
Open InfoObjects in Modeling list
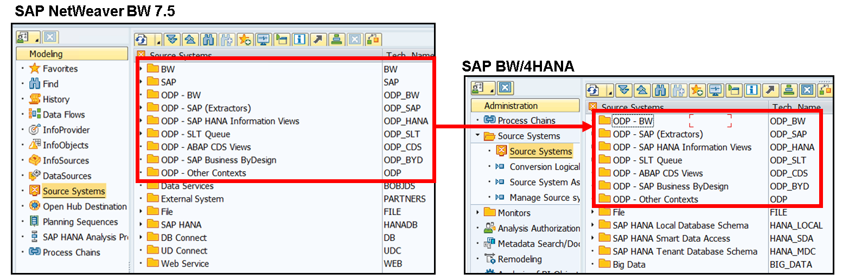click(x=59, y=145)
